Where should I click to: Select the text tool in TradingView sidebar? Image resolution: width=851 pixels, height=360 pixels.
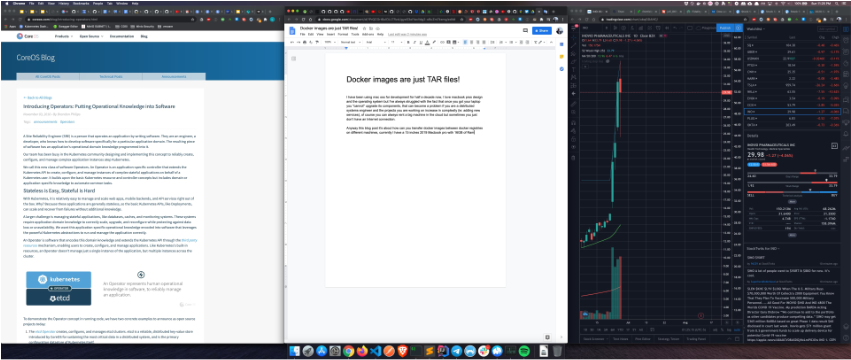[573, 70]
